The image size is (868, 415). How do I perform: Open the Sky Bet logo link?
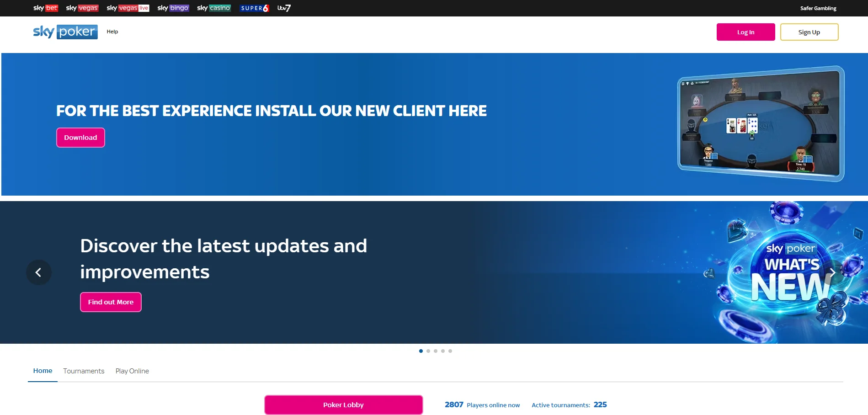click(x=46, y=8)
